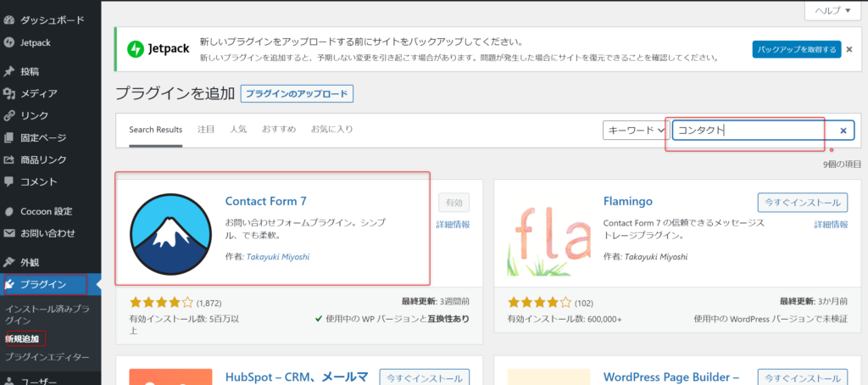Click the HubSpot orange plugin thumbnail
This screenshot has height=385, width=868.
[x=170, y=377]
